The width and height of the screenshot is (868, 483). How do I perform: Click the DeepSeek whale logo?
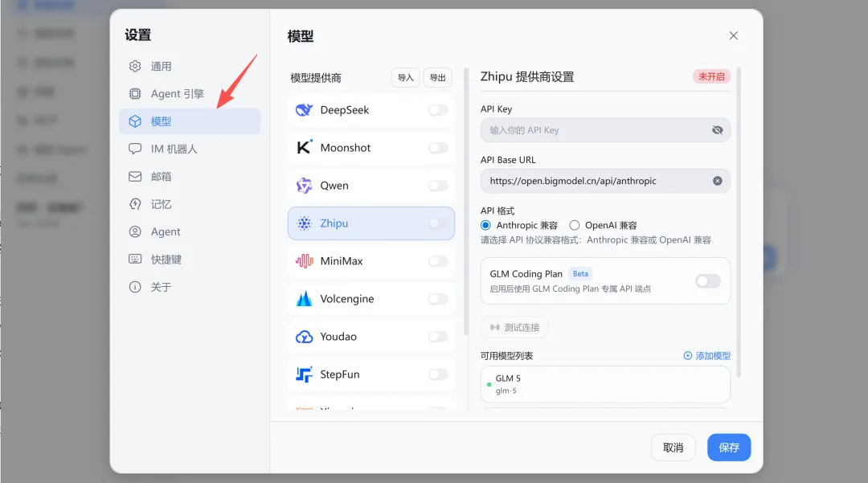click(x=304, y=110)
